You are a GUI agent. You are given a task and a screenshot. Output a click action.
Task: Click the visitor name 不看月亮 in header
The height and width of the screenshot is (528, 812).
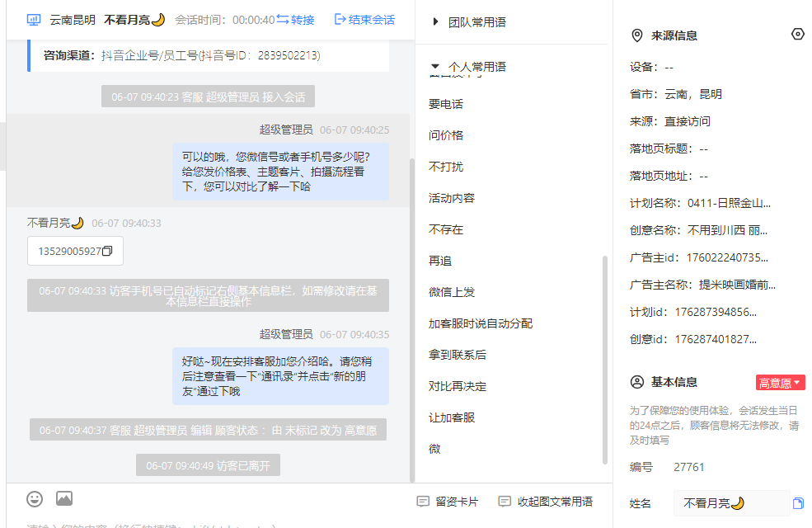[134, 20]
